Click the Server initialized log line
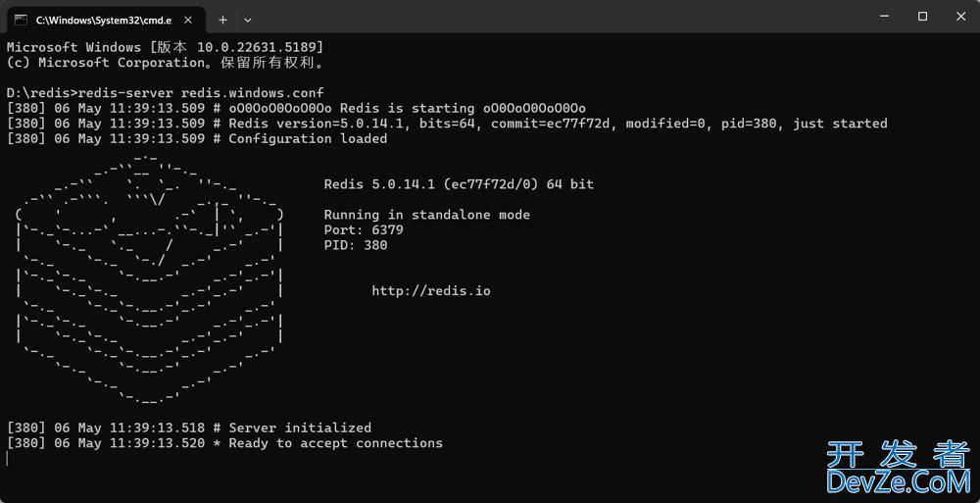Screen dimensions: 980x503 point(189,428)
